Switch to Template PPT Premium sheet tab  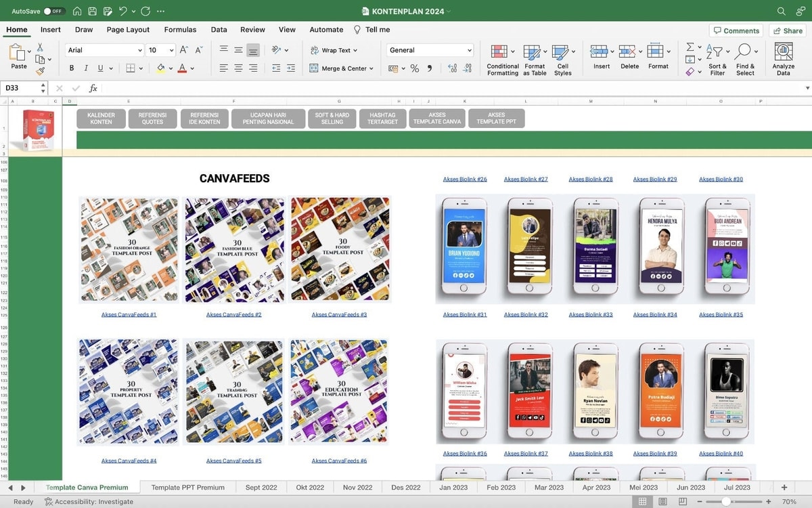(187, 487)
